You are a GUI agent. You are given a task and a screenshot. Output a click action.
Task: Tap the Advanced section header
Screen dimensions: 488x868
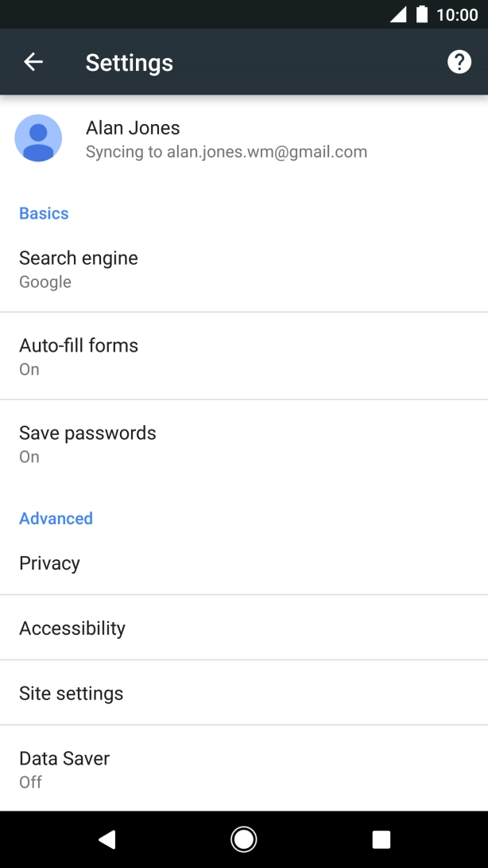click(x=56, y=519)
